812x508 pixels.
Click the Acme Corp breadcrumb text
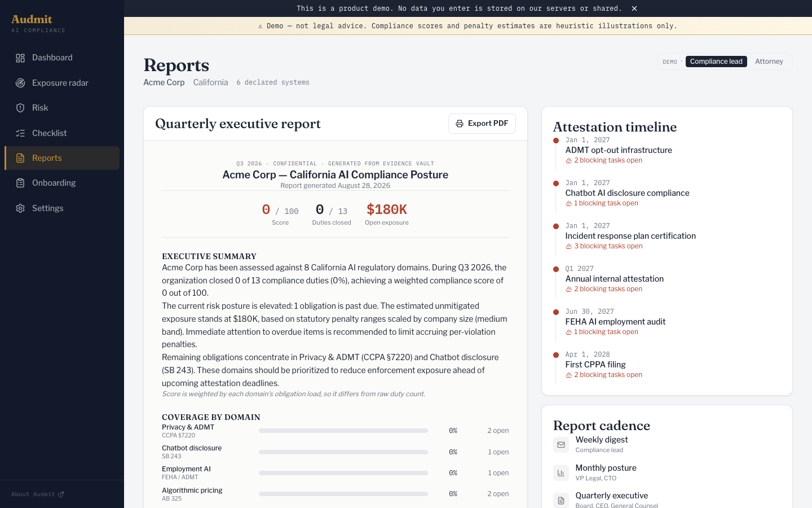pyautogui.click(x=164, y=82)
